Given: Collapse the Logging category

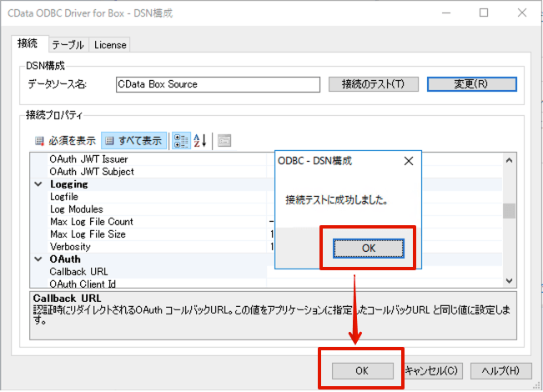Looking at the screenshot, I should (x=38, y=184).
